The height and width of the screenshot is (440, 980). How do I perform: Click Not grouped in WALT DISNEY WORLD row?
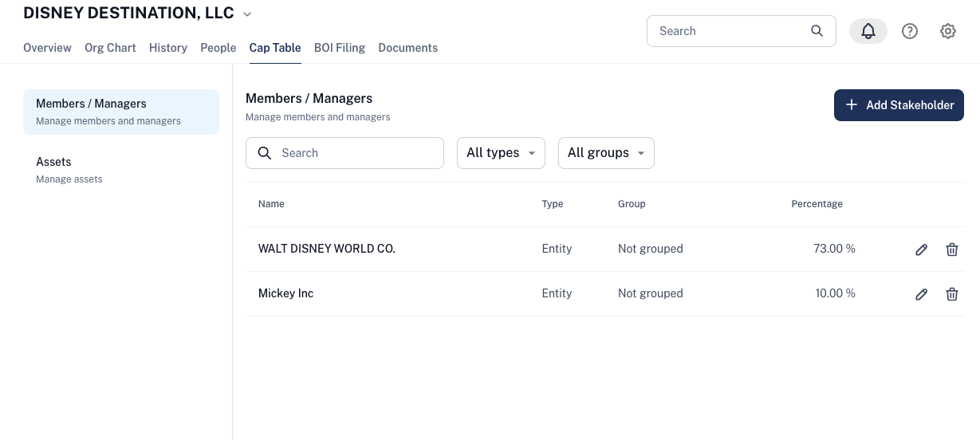tap(651, 249)
